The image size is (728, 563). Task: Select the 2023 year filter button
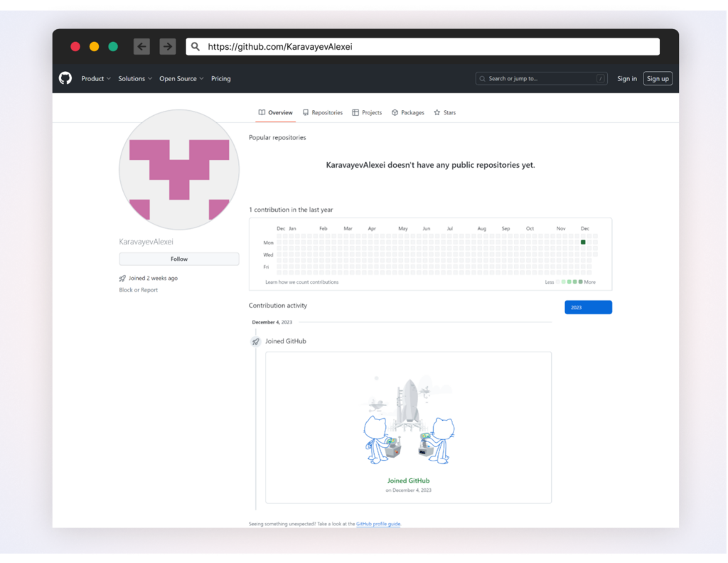coord(588,307)
